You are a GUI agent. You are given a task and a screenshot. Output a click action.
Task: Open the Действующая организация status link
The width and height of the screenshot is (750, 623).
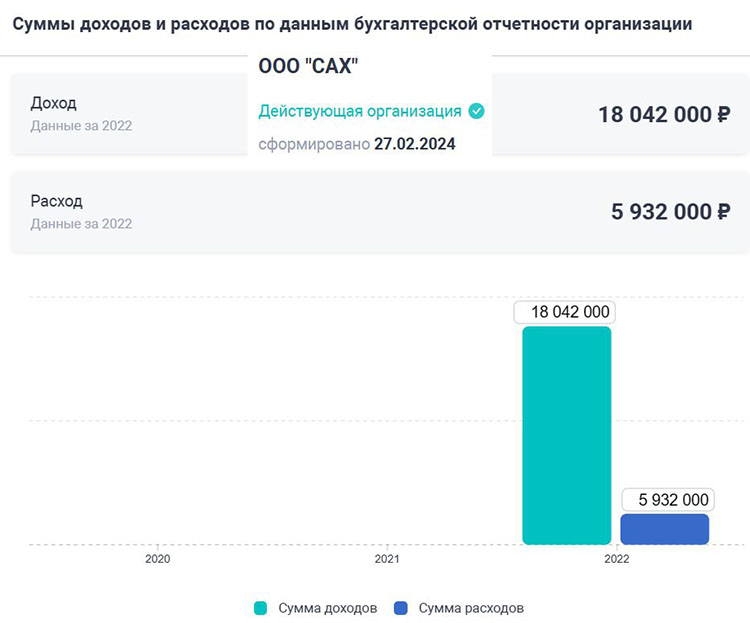point(360,111)
